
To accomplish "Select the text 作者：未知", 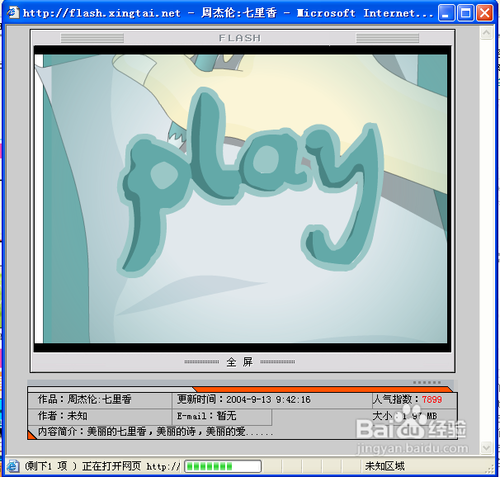I will (63, 416).
